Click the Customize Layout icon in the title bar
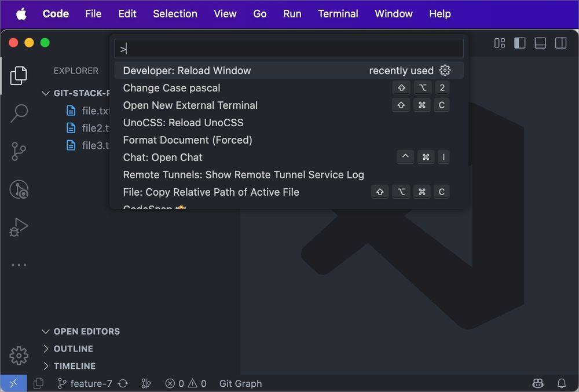The width and height of the screenshot is (579, 392). pos(500,43)
